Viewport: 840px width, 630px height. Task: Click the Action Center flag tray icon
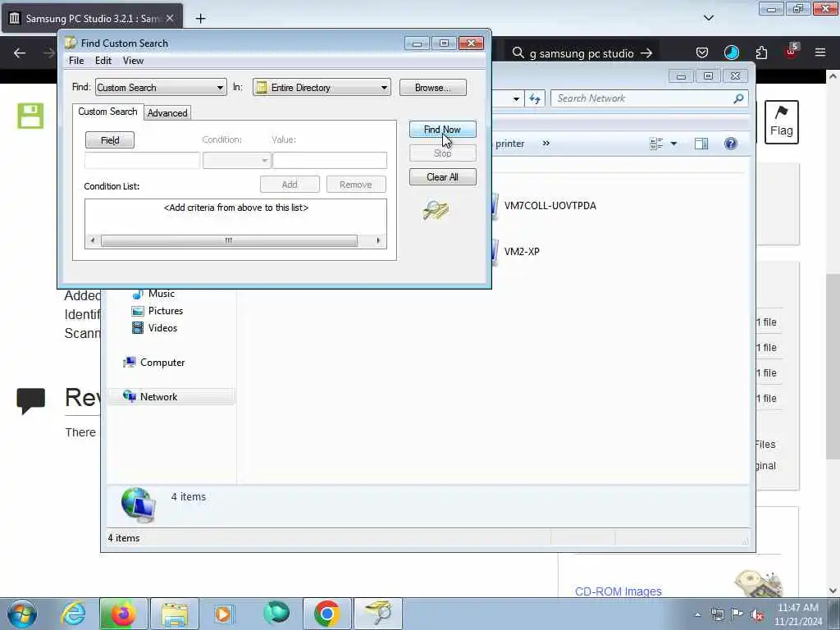737,615
